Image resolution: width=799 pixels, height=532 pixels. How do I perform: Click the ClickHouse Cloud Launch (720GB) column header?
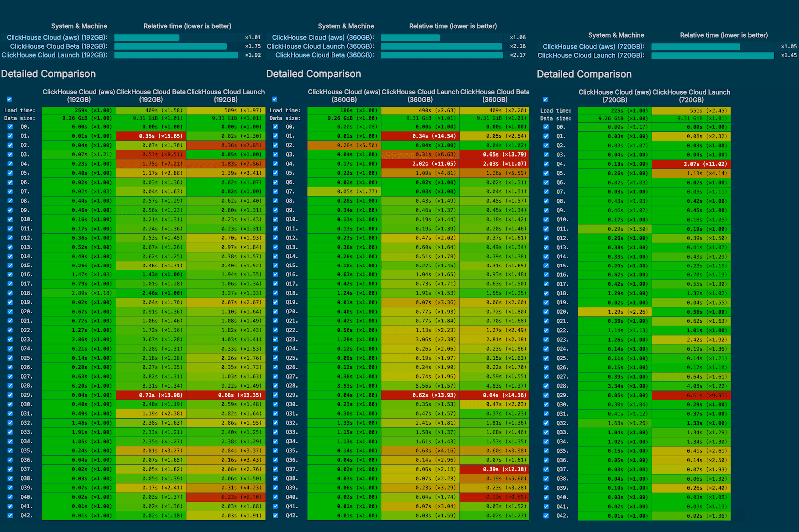click(691, 96)
